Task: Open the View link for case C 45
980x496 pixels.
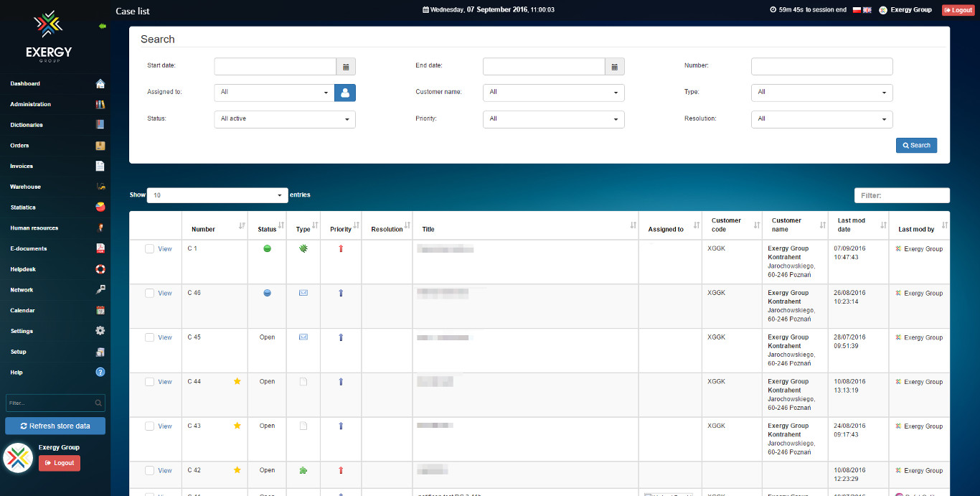Action: pos(165,338)
